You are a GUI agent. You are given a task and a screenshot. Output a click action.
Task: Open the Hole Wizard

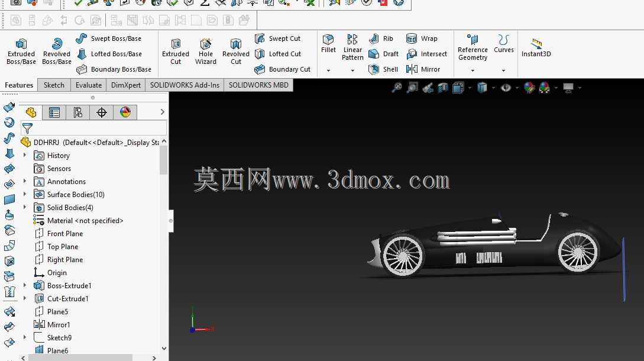(x=205, y=51)
